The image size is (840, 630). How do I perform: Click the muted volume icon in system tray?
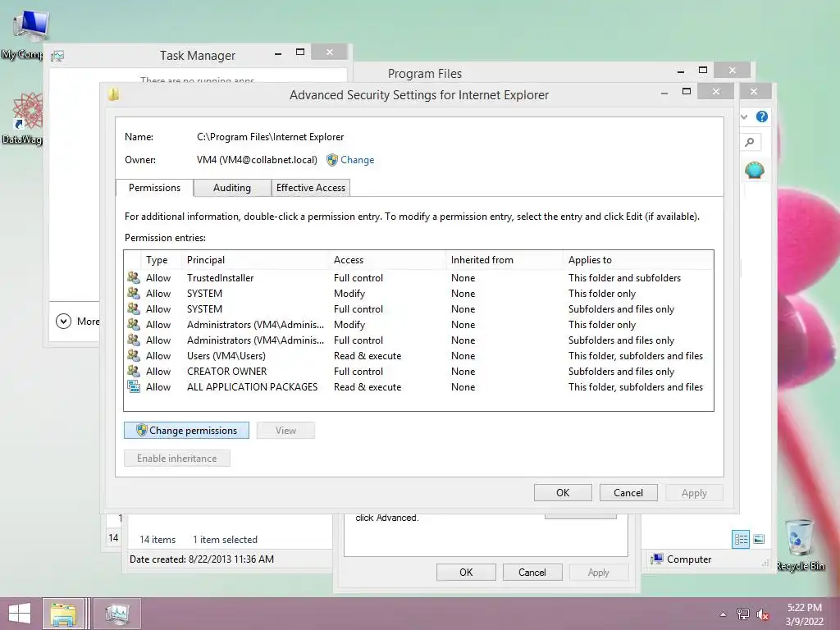point(763,614)
